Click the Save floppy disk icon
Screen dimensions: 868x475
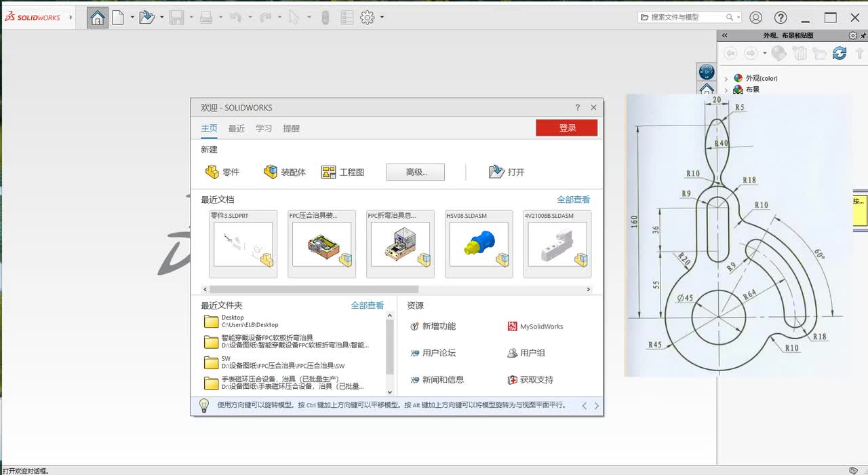click(177, 18)
